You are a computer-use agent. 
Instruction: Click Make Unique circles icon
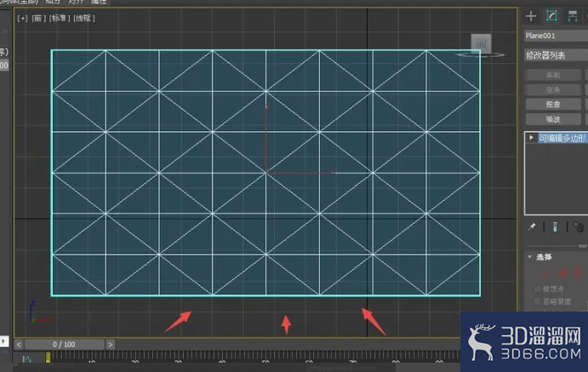click(579, 227)
